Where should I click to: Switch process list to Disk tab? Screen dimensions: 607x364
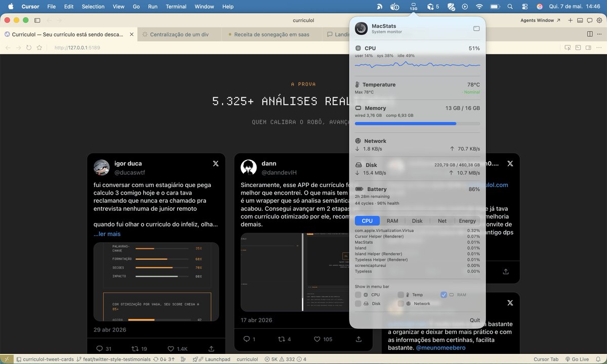point(417,221)
